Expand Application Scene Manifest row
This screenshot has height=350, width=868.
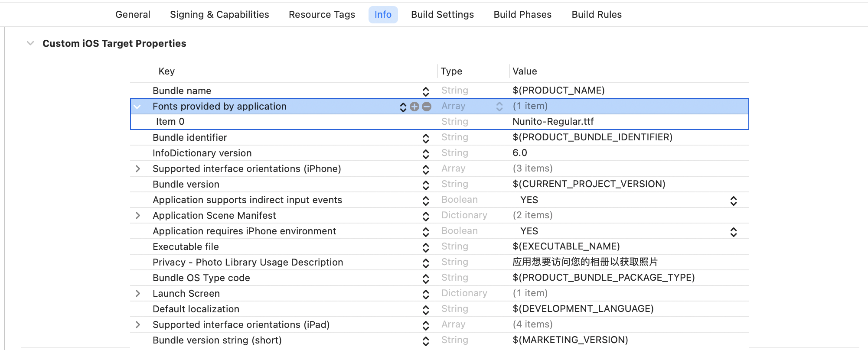tap(137, 216)
